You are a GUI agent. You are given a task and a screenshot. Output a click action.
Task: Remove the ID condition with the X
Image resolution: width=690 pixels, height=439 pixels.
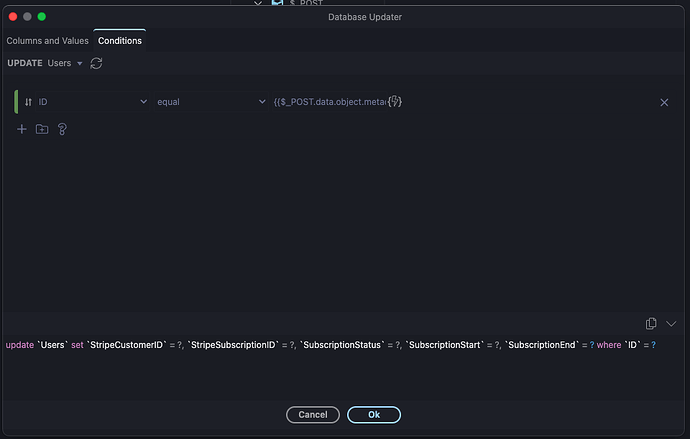(x=664, y=102)
